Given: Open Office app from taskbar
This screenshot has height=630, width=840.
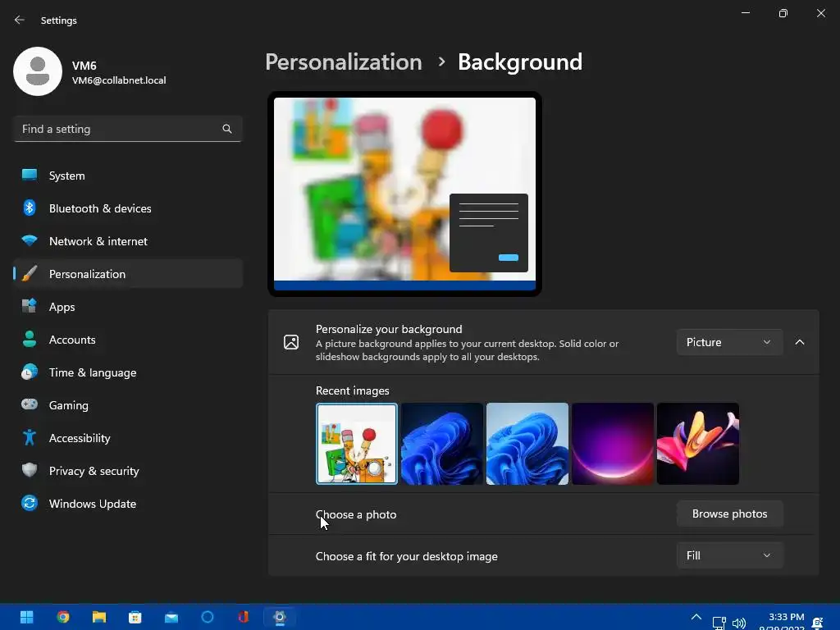Looking at the screenshot, I should [243, 617].
